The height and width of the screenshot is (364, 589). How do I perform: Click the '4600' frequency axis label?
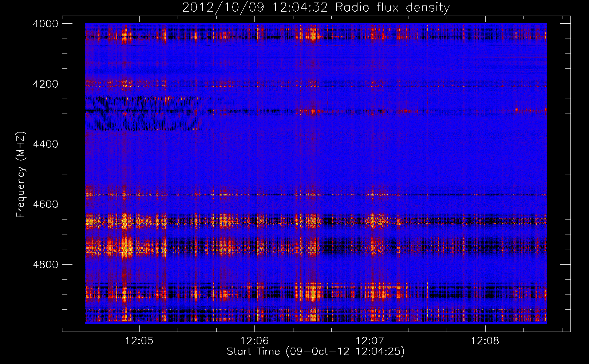46,204
